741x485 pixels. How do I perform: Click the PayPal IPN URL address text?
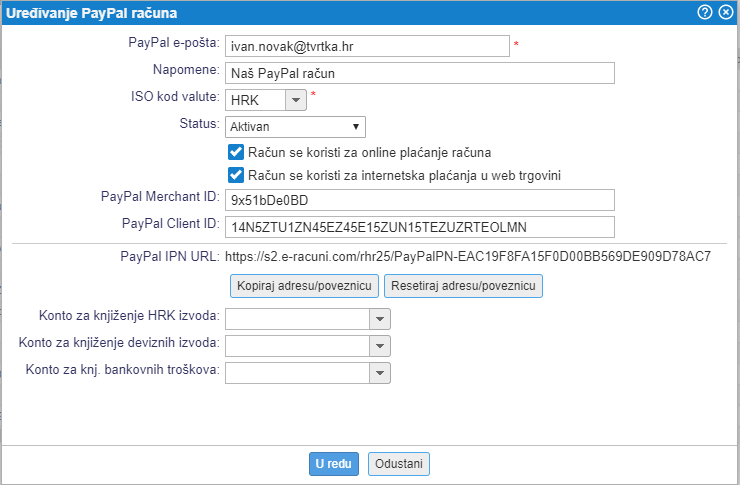(x=468, y=256)
